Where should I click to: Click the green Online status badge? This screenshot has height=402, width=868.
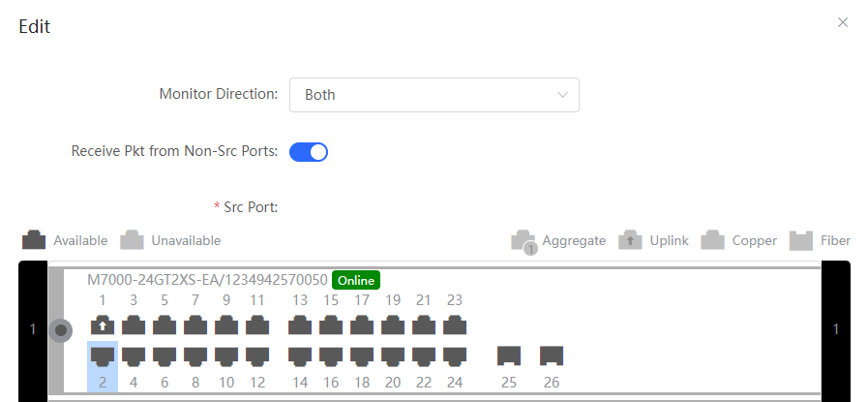click(356, 280)
